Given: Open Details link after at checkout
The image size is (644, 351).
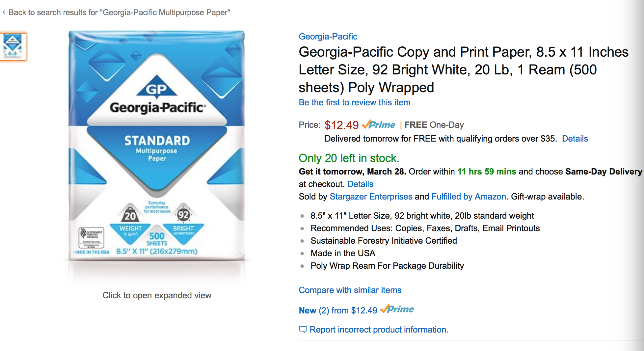Looking at the screenshot, I should coord(360,184).
